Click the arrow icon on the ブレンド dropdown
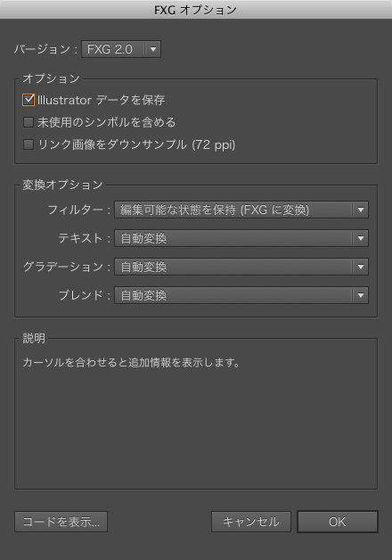The image size is (392, 560). tap(361, 295)
